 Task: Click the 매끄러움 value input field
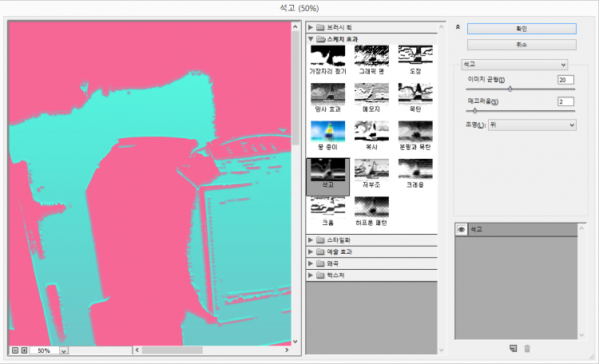click(x=565, y=101)
